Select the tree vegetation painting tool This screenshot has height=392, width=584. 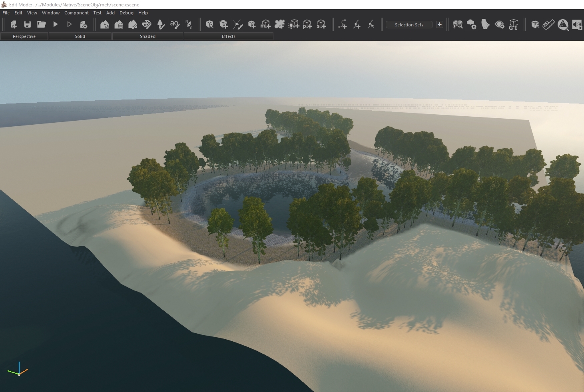(161, 24)
